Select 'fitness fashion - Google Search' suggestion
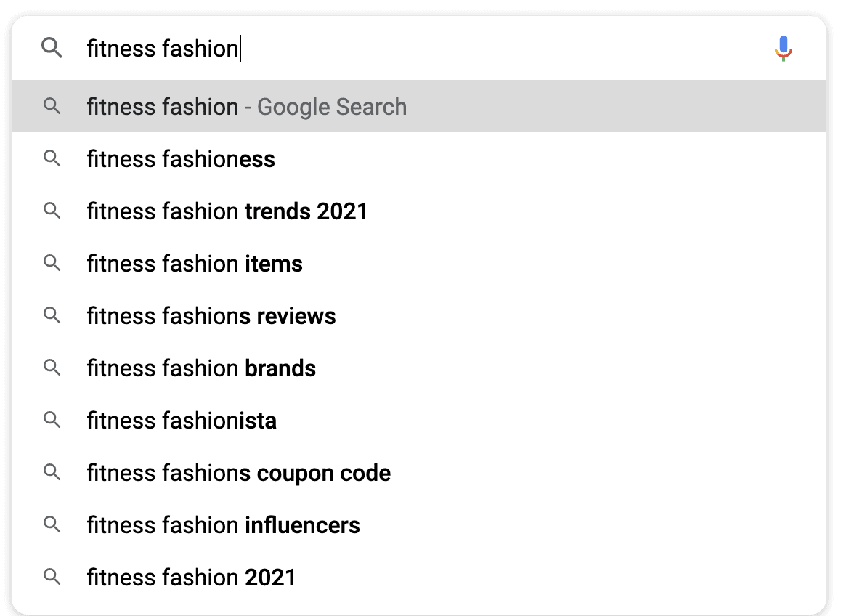The image size is (857, 616). 246,107
